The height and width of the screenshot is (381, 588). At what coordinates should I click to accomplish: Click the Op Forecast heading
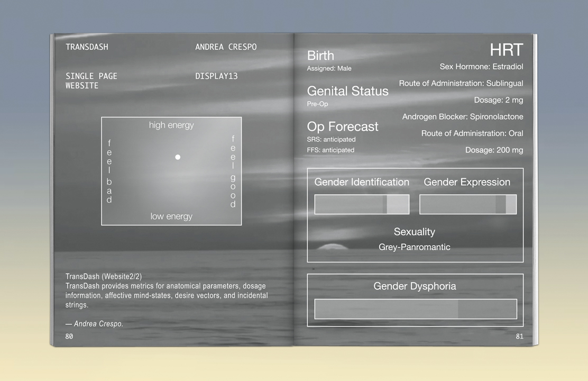point(342,126)
